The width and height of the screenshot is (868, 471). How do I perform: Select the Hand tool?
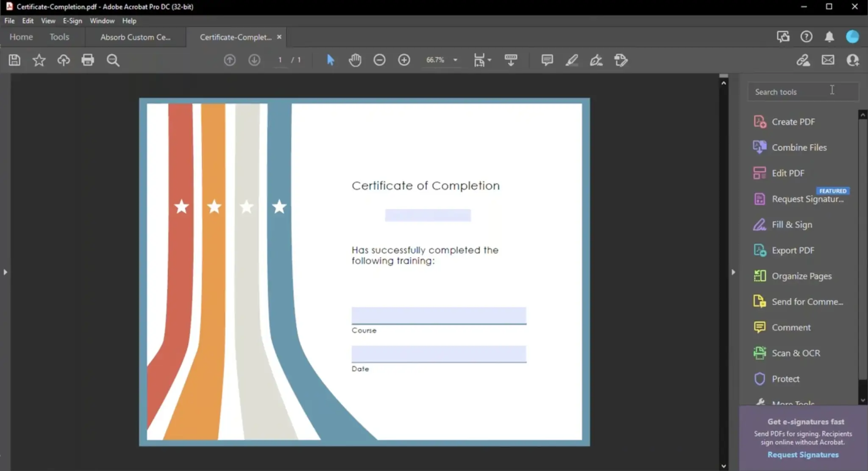[354, 60]
